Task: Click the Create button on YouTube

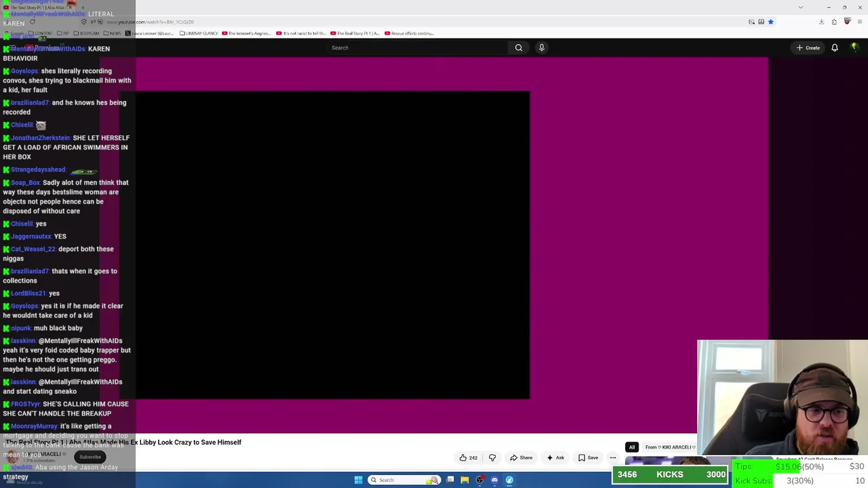Action: pyautogui.click(x=808, y=47)
